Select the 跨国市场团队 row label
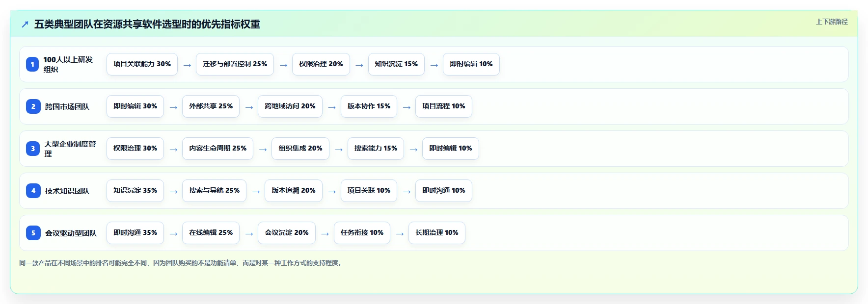Screen dimensions: 868x304 click(x=67, y=106)
